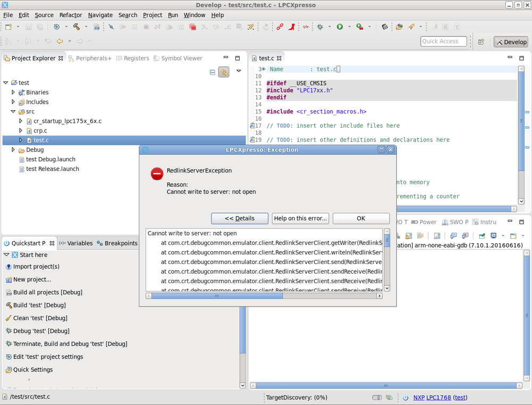Click the test.c editor vertical scrollbar
The height and width of the screenshot is (405, 532).
point(521,135)
